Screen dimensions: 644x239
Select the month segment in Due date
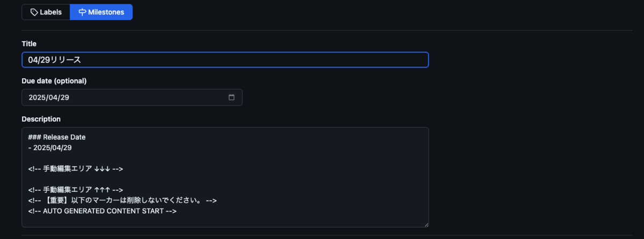point(53,98)
